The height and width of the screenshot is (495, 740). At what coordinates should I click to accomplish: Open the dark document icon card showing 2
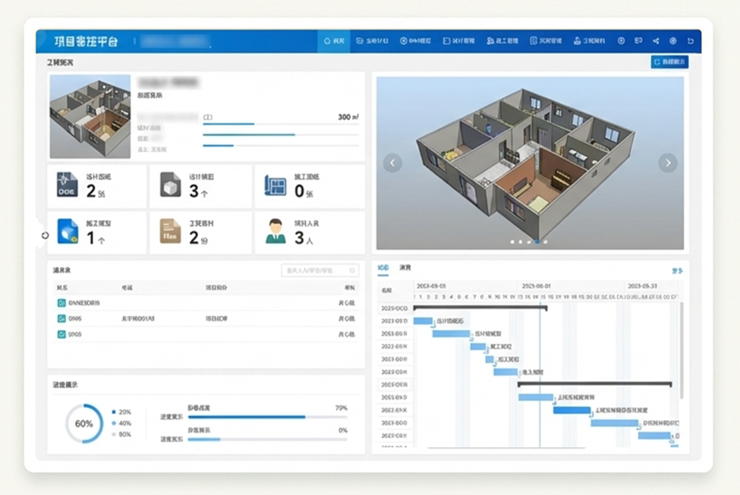click(x=96, y=187)
